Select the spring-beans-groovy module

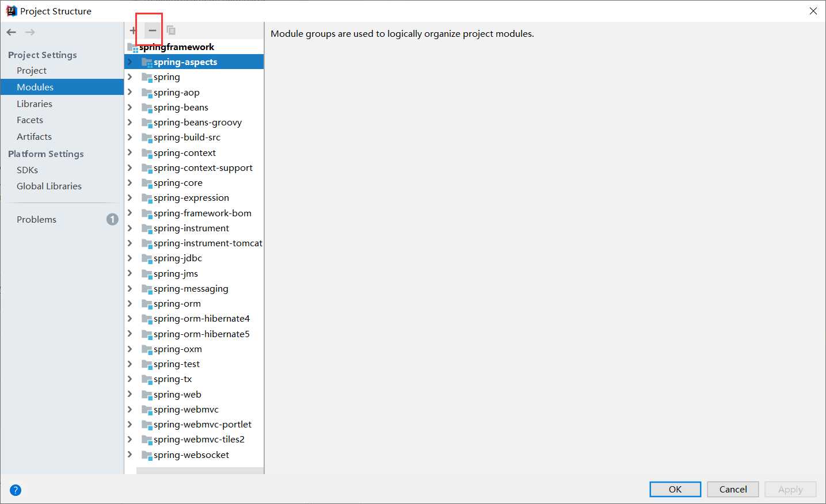coord(194,123)
